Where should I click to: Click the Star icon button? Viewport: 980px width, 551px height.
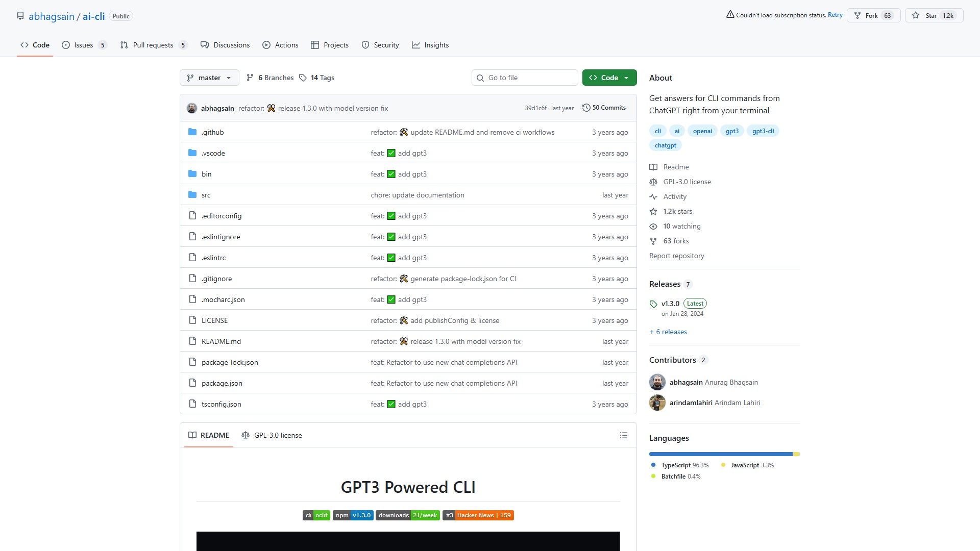pyautogui.click(x=916, y=15)
